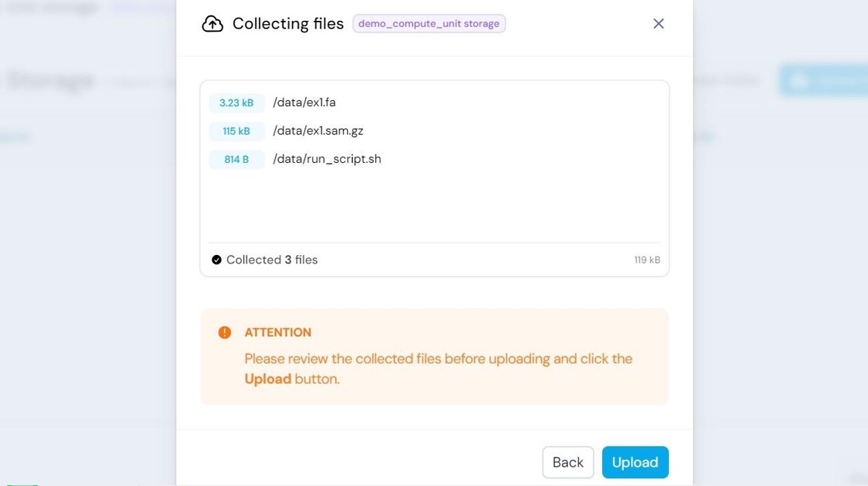Click the demo_compute_unit storage tag
This screenshot has width=868, height=486.
pyautogui.click(x=429, y=24)
